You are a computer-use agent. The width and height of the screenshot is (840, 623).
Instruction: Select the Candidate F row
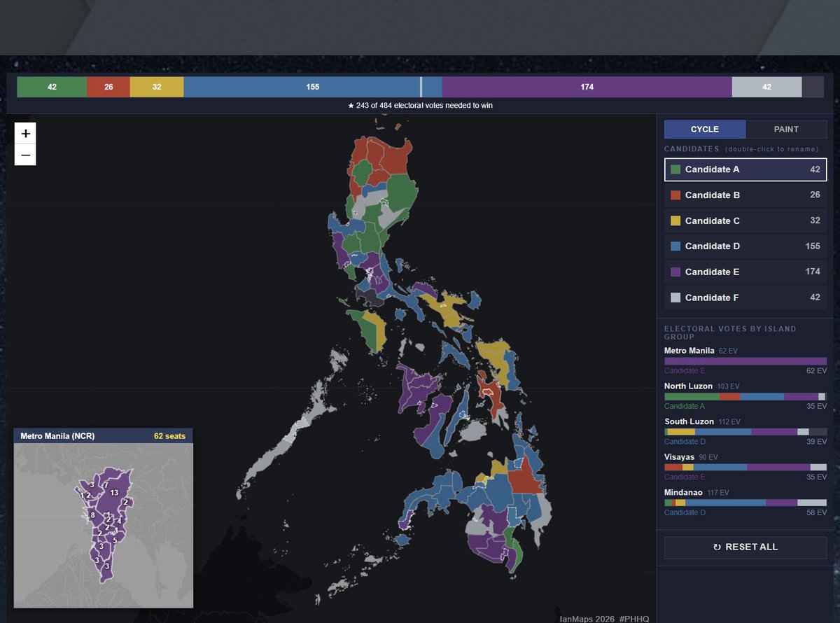(x=745, y=297)
